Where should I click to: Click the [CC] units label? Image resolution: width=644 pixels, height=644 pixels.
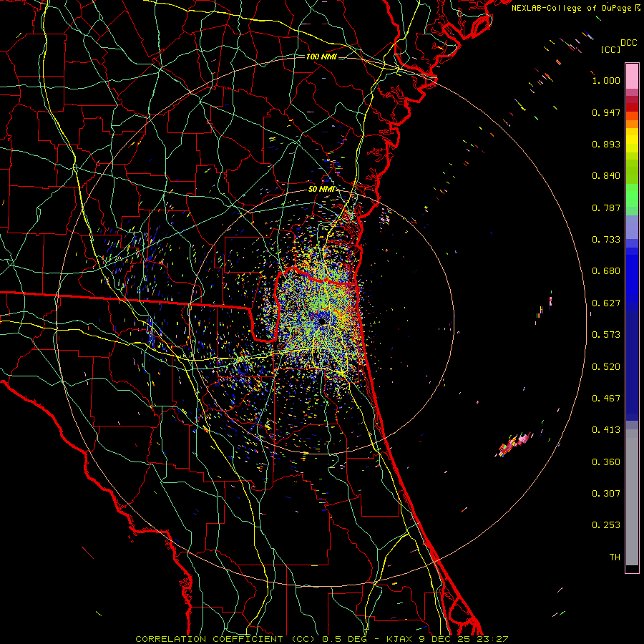611,49
